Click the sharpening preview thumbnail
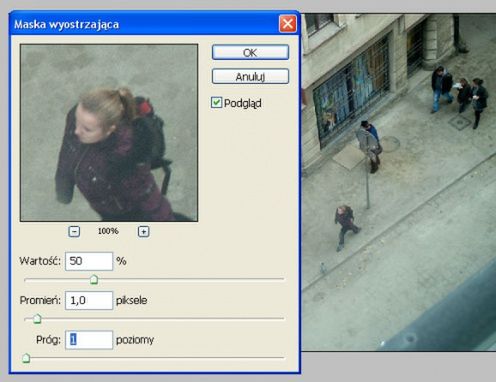The height and width of the screenshot is (382, 496). (x=109, y=133)
